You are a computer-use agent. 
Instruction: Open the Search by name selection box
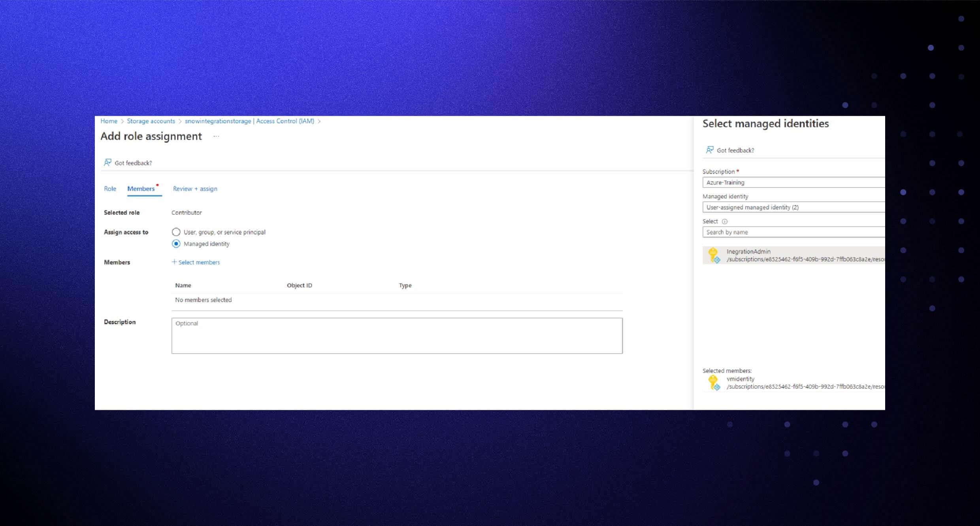coord(793,232)
